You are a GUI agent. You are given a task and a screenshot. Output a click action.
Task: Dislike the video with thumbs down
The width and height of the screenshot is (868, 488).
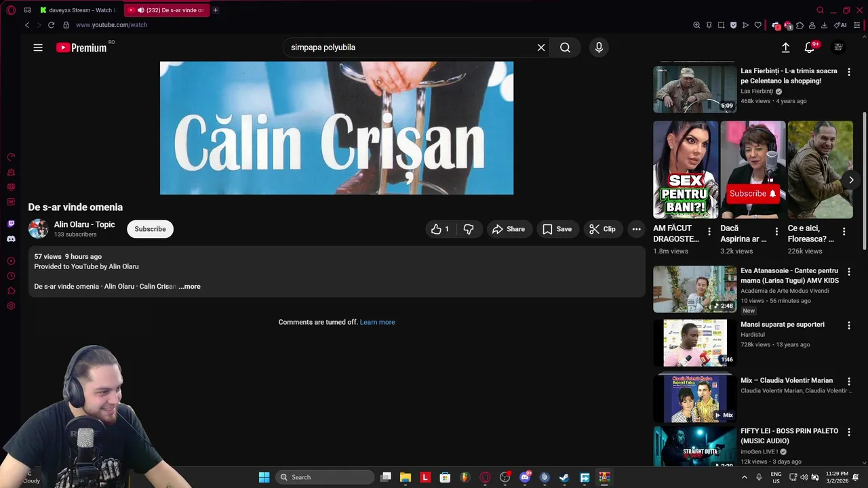(469, 229)
